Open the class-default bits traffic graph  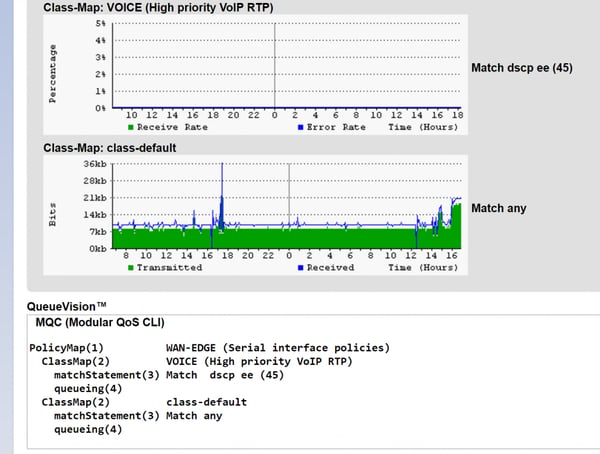[x=288, y=205]
